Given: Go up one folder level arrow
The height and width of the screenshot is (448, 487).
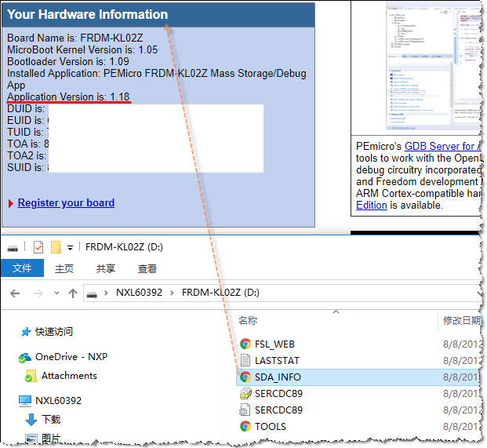Looking at the screenshot, I should (73, 293).
